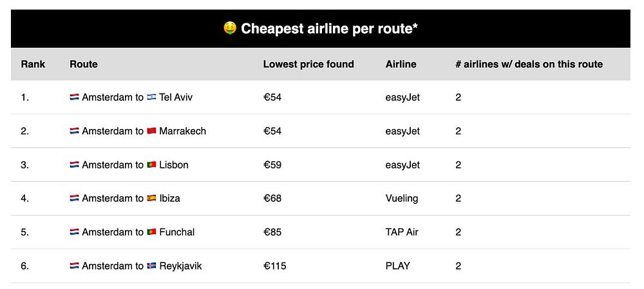Click the Route column header

click(x=84, y=64)
